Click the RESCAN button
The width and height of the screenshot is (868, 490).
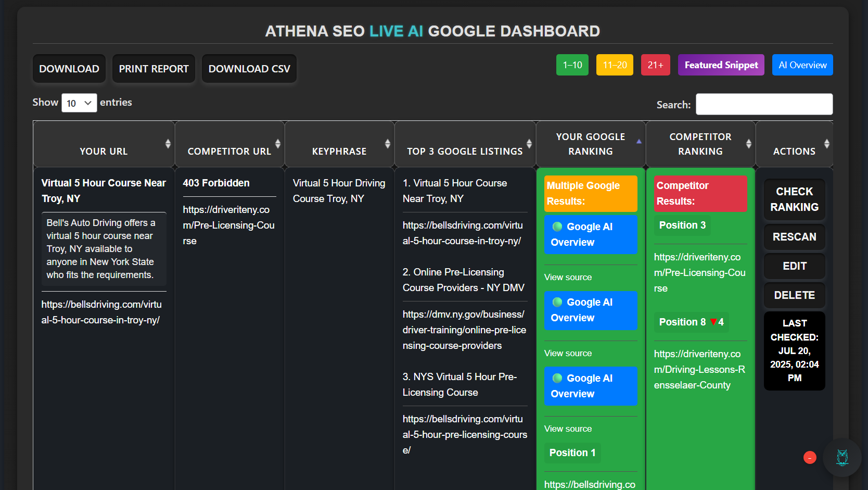[794, 237]
